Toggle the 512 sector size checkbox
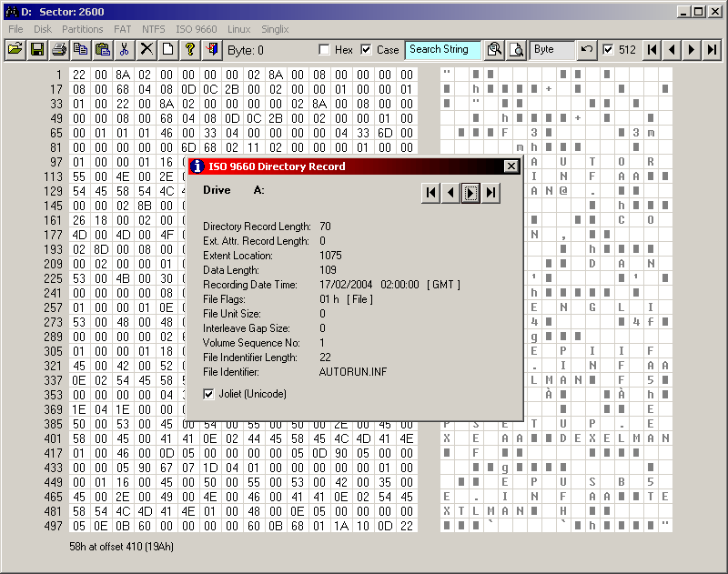The image size is (728, 574). [x=608, y=50]
